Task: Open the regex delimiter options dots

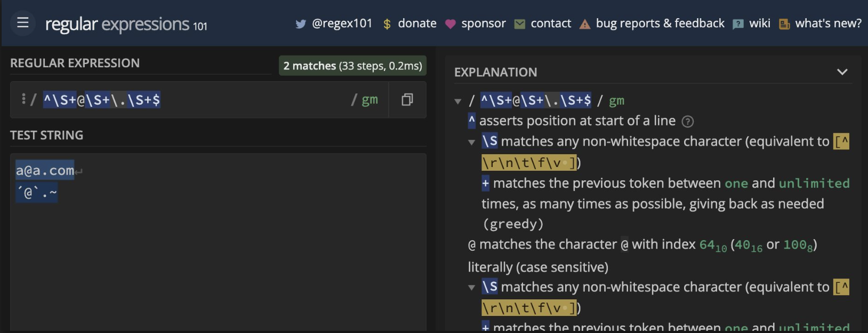Action: pos(23,99)
